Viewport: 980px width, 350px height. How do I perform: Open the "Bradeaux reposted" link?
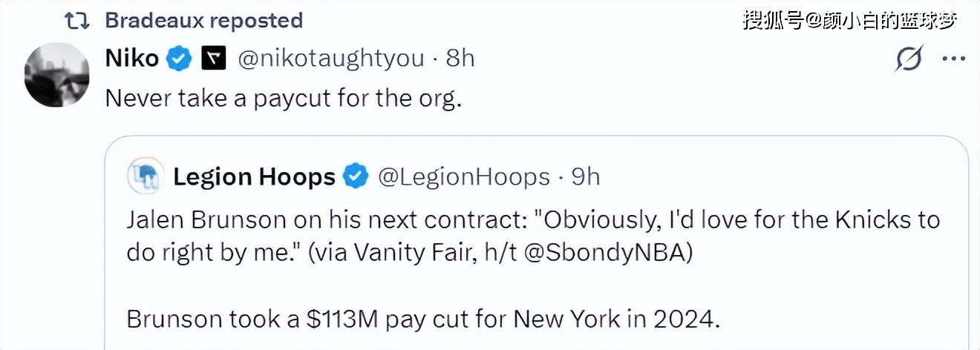coord(203,20)
